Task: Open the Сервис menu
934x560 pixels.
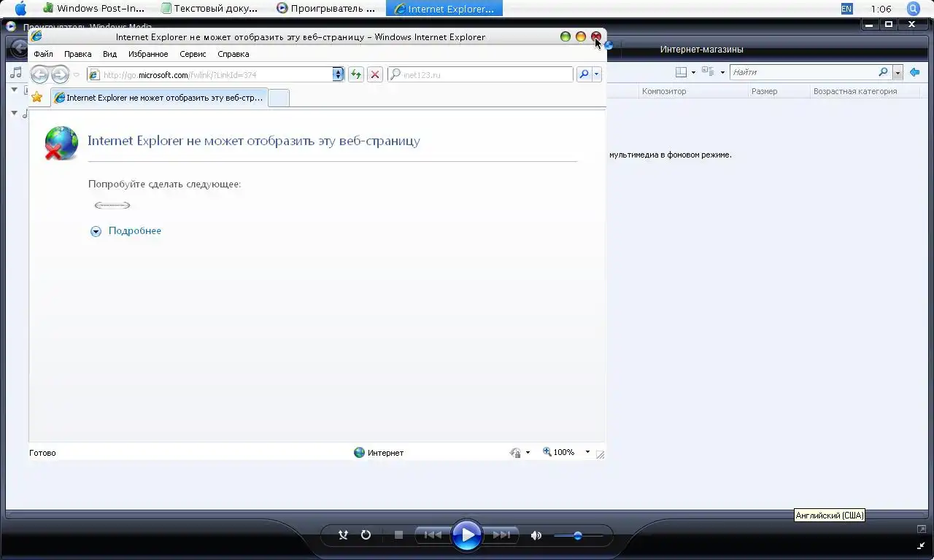Action: (193, 54)
